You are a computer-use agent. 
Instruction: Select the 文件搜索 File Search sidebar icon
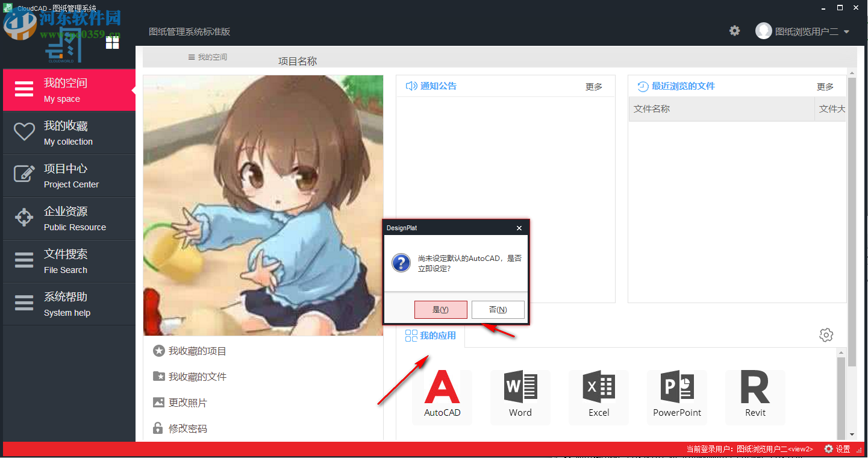pyautogui.click(x=23, y=260)
